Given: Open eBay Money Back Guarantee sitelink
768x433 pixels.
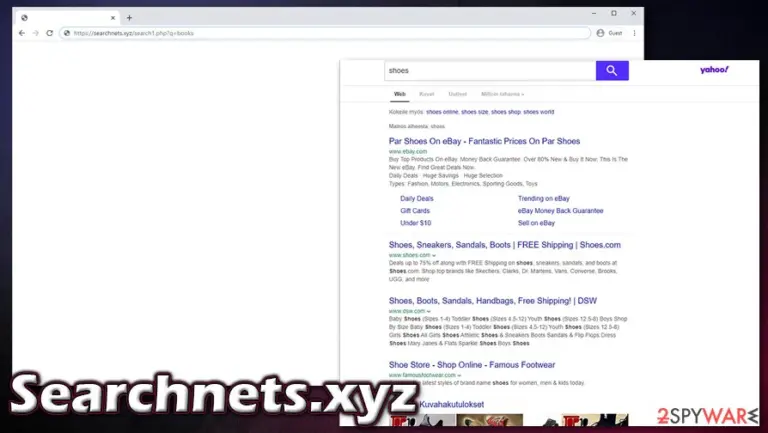Looking at the screenshot, I should tap(560, 211).
